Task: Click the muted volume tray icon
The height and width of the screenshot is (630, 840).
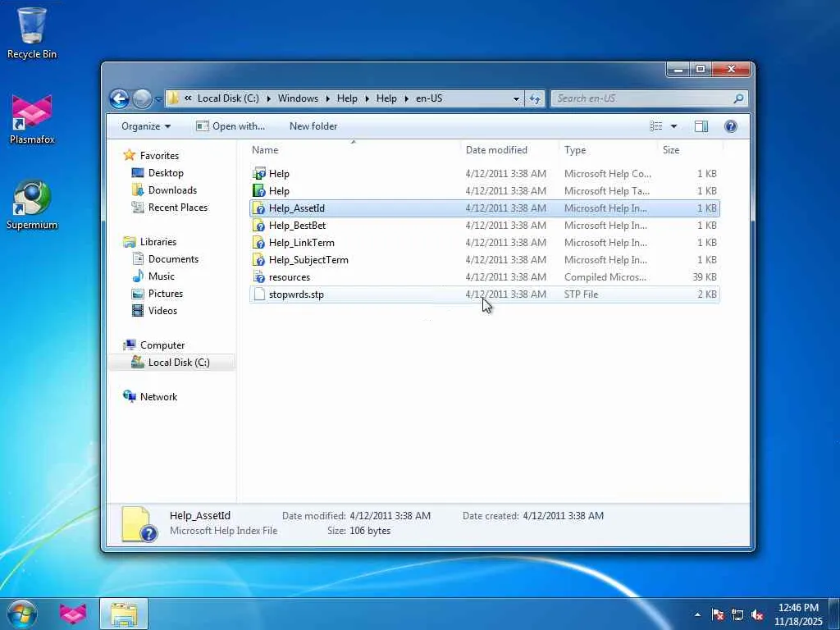Action: (x=757, y=614)
